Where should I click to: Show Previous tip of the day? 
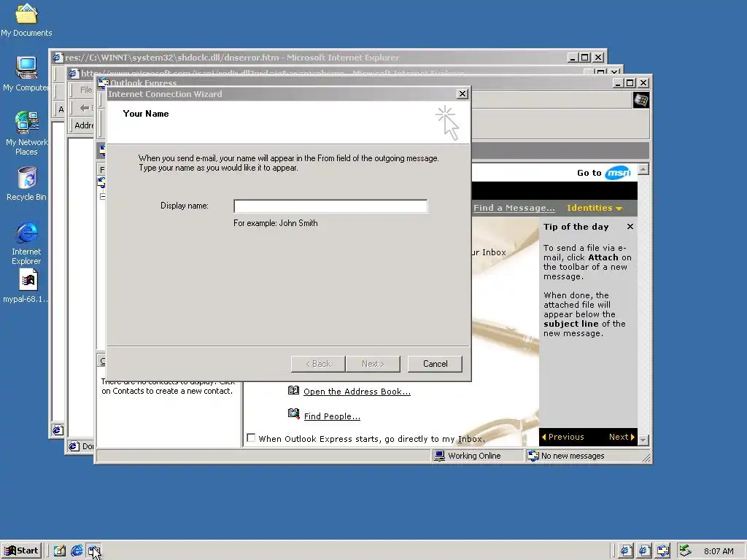(562, 437)
